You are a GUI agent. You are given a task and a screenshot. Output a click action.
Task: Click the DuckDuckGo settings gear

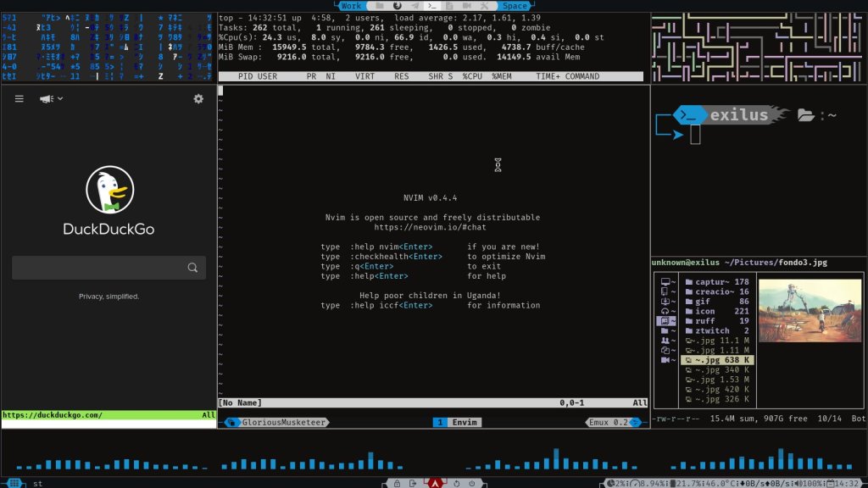click(198, 99)
